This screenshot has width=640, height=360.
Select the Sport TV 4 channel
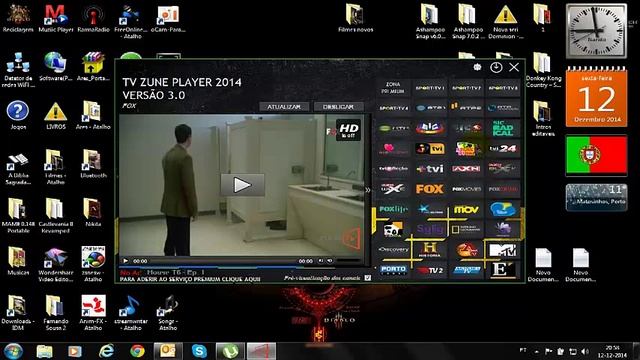click(393, 108)
